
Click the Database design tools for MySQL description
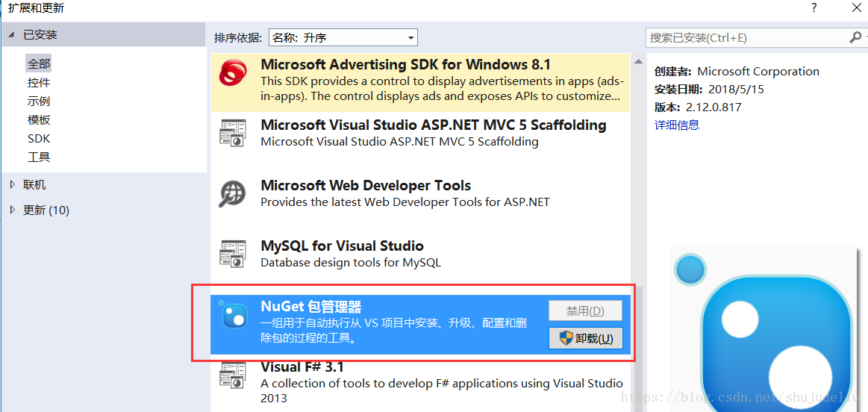point(351,263)
